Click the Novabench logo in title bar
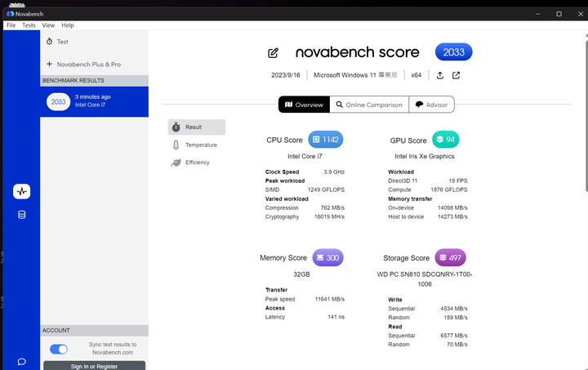Screen dimensions: 588x370 10,14
